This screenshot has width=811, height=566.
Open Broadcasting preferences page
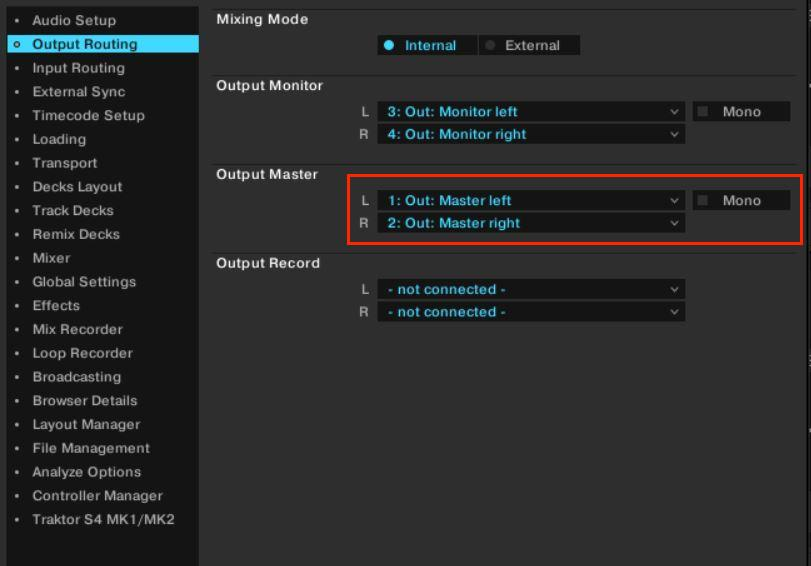tap(76, 377)
